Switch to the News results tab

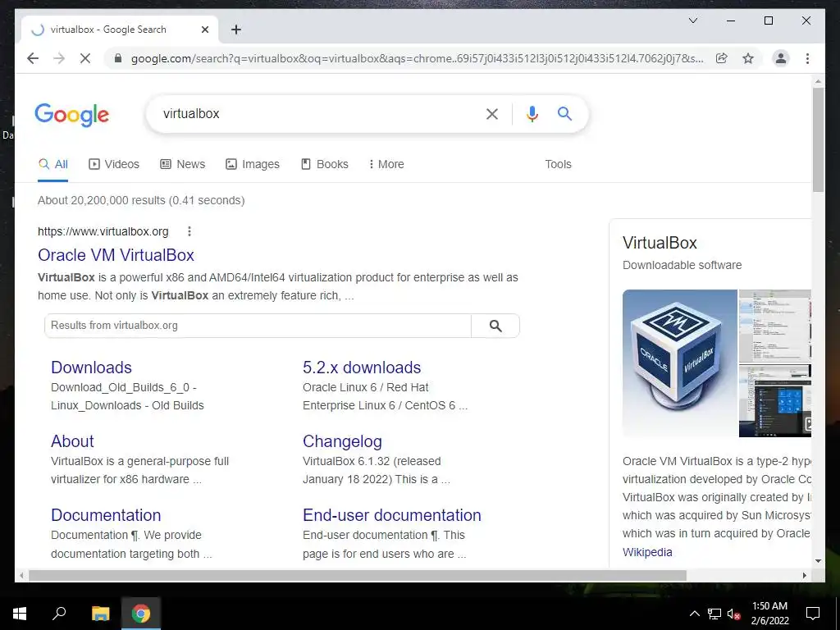pyautogui.click(x=183, y=164)
